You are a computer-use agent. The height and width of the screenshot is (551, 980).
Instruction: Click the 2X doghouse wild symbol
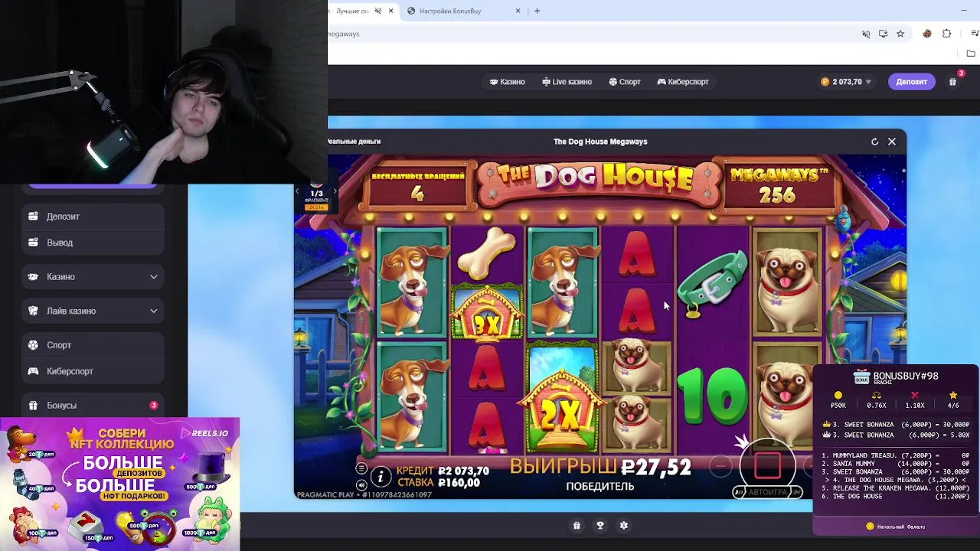pos(562,400)
